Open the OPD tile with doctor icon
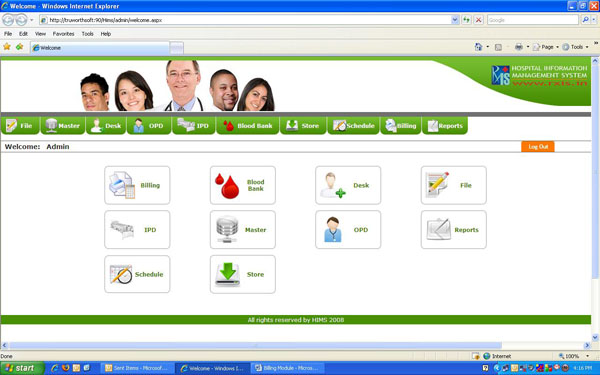 (348, 230)
